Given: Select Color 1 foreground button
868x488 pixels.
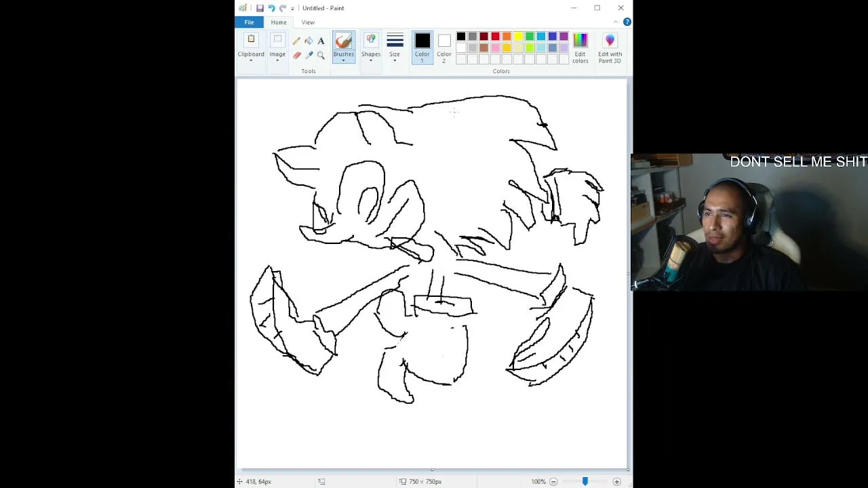Looking at the screenshot, I should [422, 47].
